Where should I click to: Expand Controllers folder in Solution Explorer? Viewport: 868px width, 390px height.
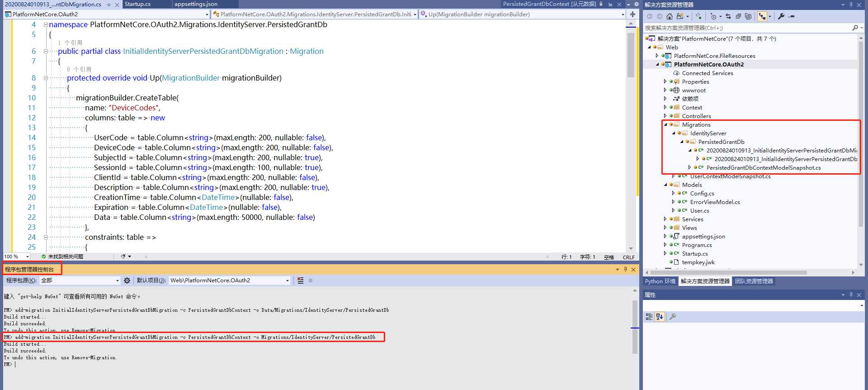click(x=665, y=116)
